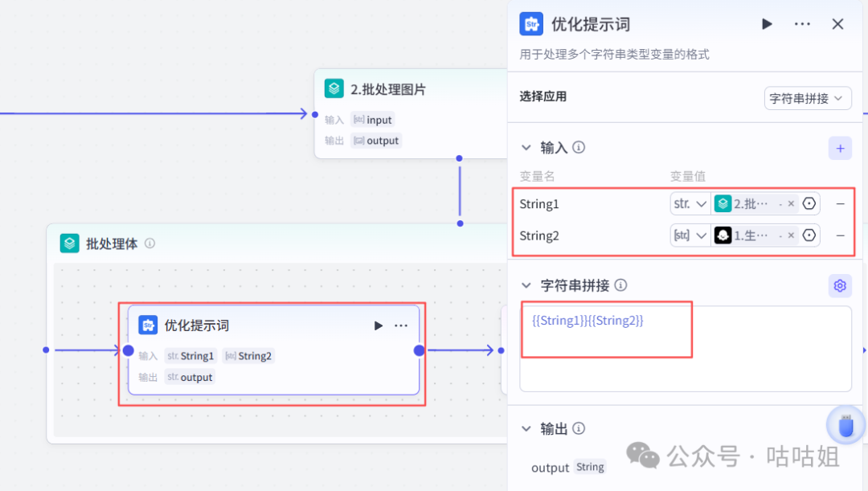Click the info icon beside 批处理体 title
Viewport: 868px width, 491px height.
click(x=149, y=243)
